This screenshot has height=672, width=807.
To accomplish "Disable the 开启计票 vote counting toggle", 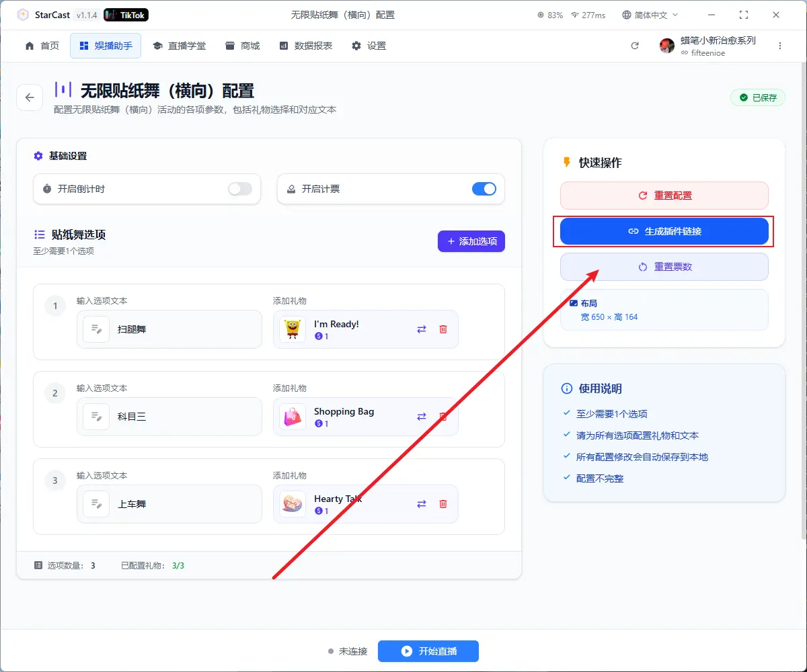I will pyautogui.click(x=484, y=190).
